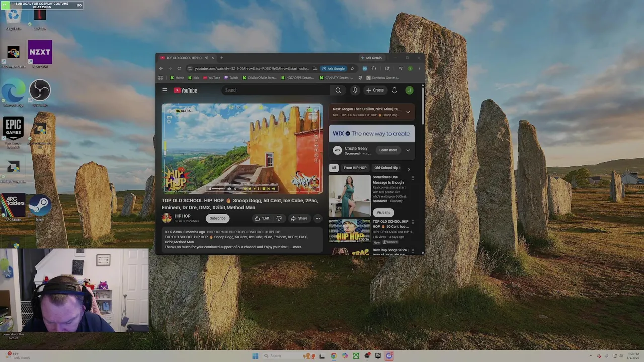Click the Create button on YouTube
Image resolution: width=644 pixels, height=362 pixels.
point(375,90)
